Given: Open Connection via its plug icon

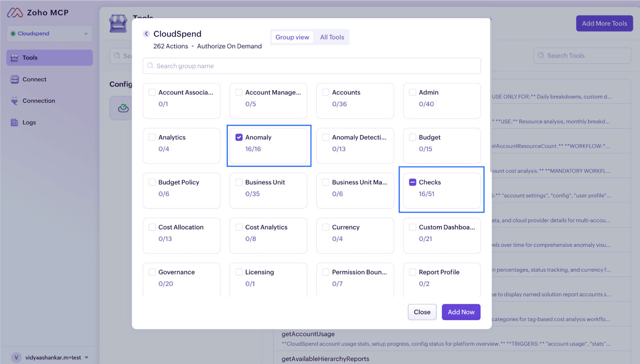Looking at the screenshot, I should click(x=15, y=101).
